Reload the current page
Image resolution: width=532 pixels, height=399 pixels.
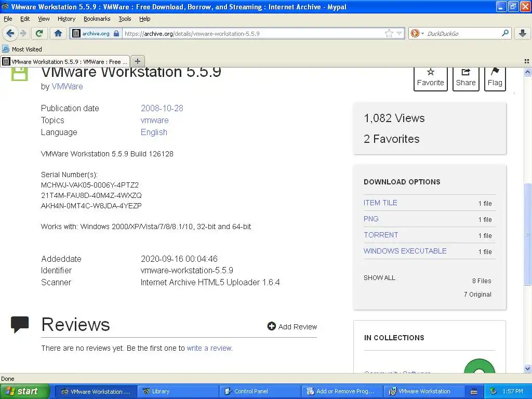39,33
